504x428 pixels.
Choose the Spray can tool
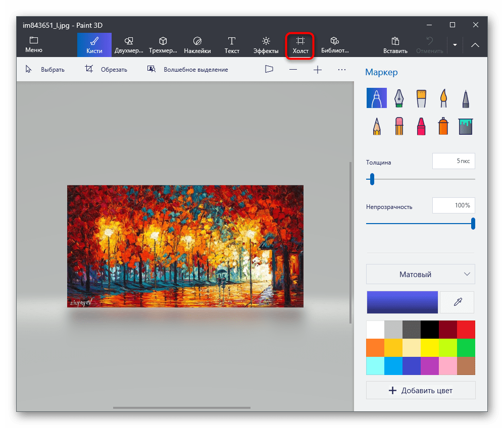coord(443,126)
